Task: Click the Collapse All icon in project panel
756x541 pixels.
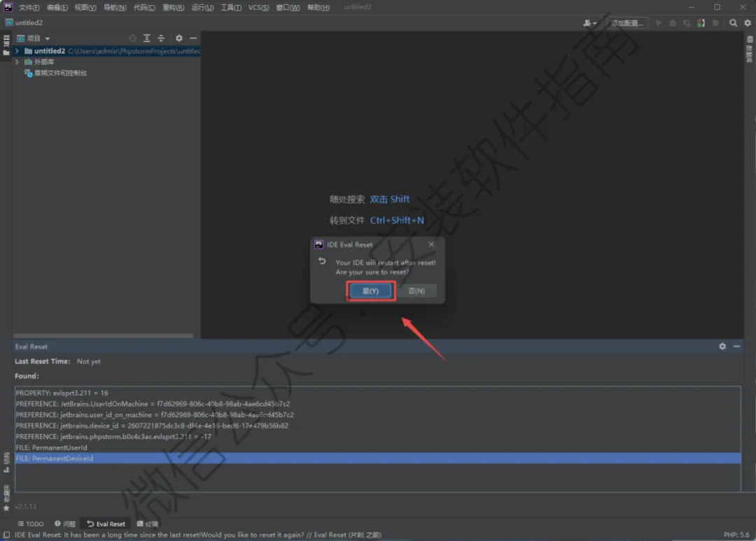Action: (x=161, y=38)
